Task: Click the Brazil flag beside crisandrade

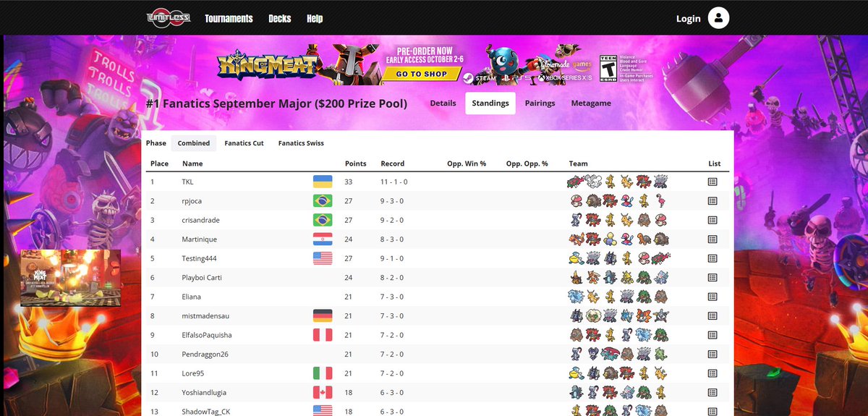Action: (x=322, y=220)
